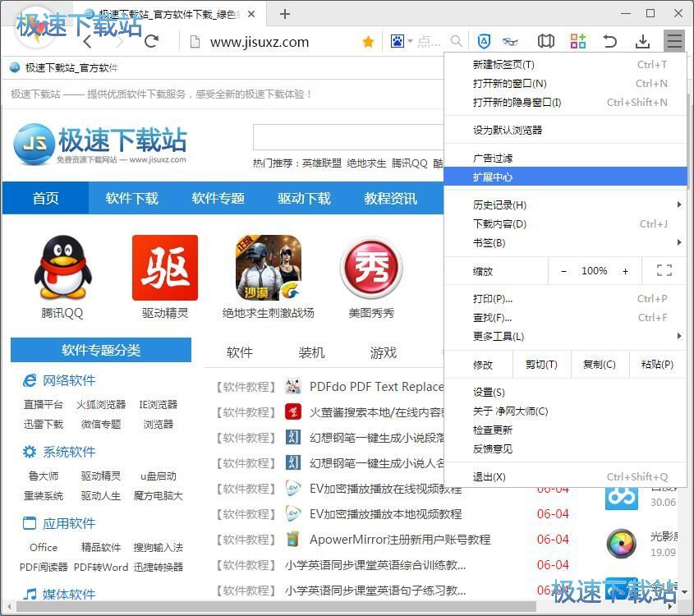Open the 火狐浏览器 category link

click(x=101, y=404)
